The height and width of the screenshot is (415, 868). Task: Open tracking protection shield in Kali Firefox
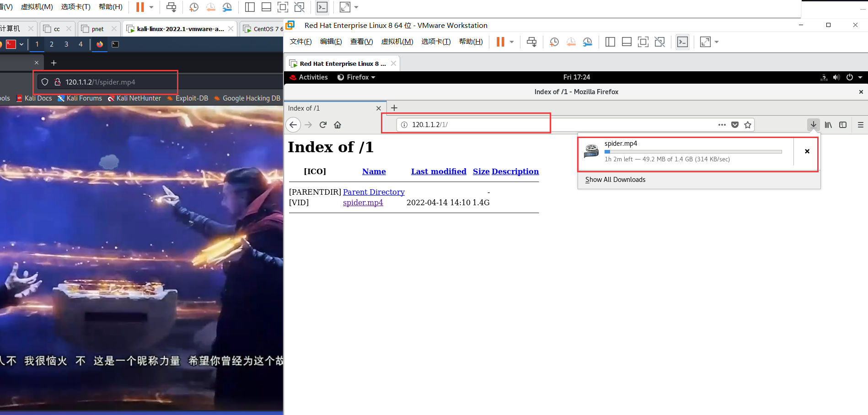tap(45, 82)
